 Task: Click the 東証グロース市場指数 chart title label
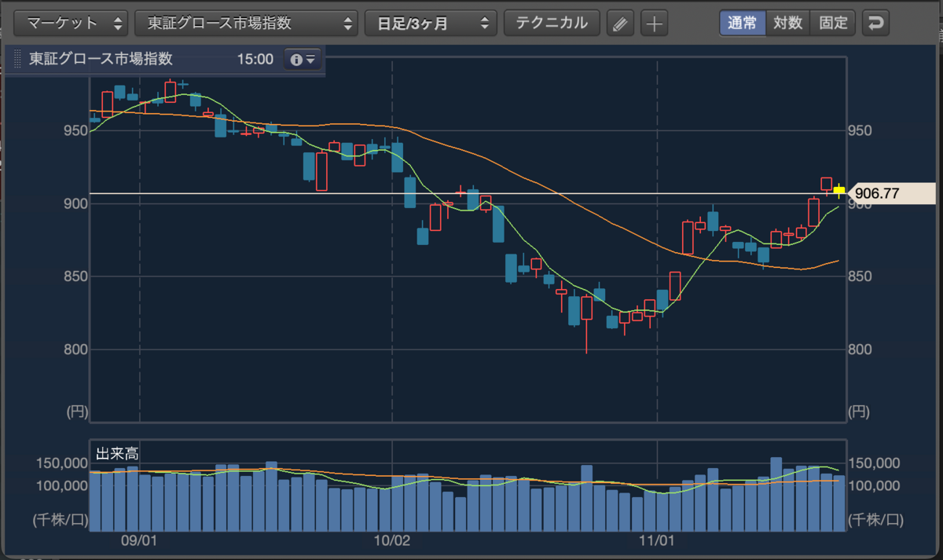tap(100, 59)
